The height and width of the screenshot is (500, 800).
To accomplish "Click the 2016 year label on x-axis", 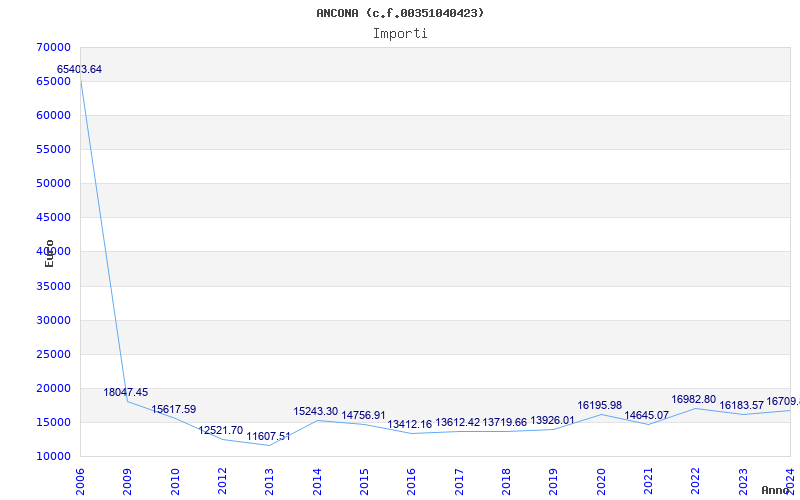I will pyautogui.click(x=412, y=482).
